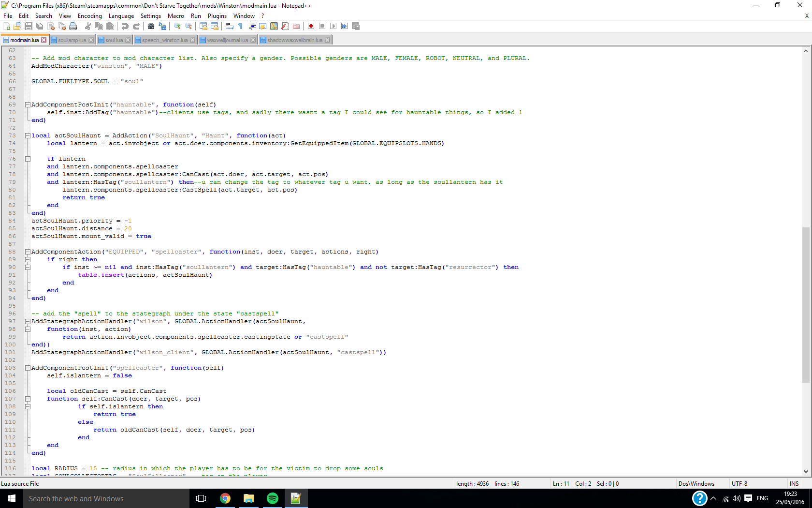812x508 pixels.
Task: Toggle INS insert mode in status bar
Action: [794, 484]
